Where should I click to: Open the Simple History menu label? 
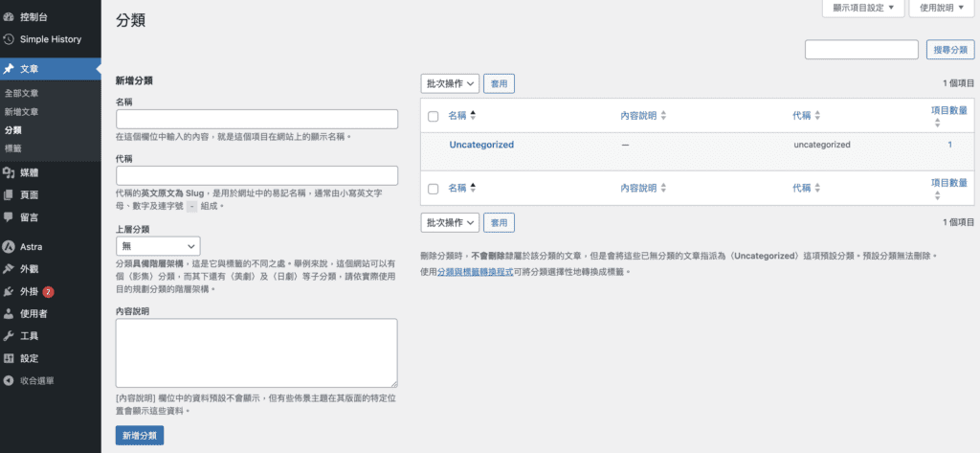[x=51, y=39]
